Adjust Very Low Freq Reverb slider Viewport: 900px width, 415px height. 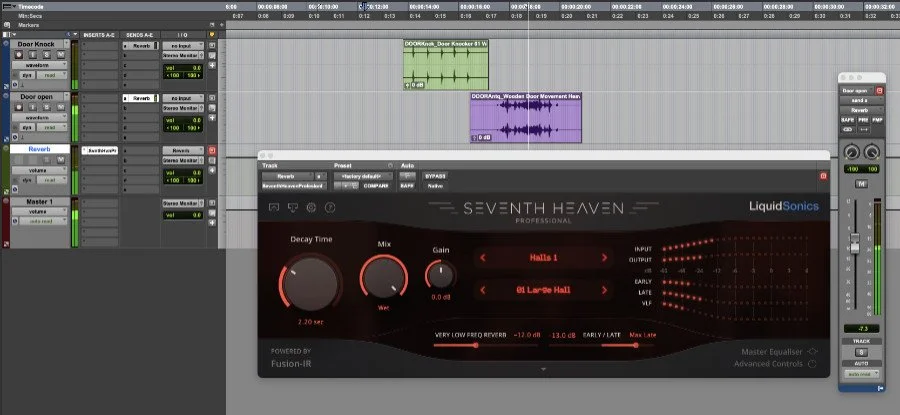485,345
